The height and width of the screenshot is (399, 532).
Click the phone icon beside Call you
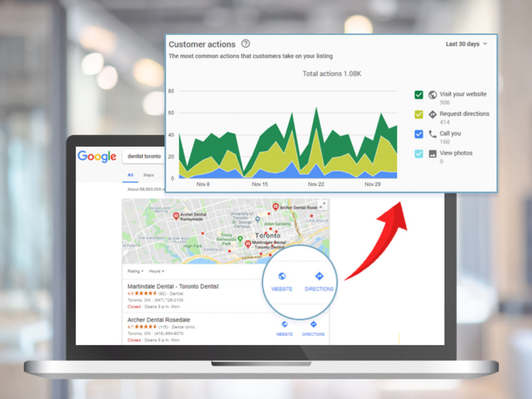click(x=432, y=134)
